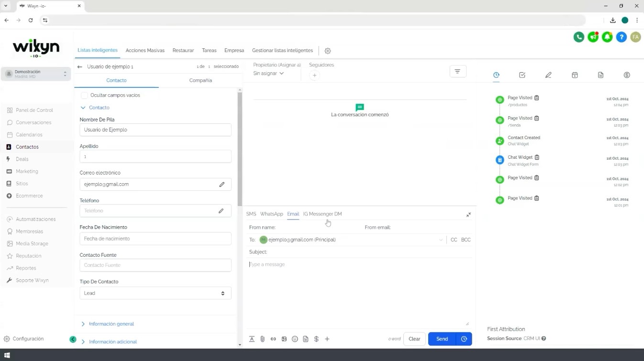Screen dimensions: 644x361
Task: Click the Send button
Action: pyautogui.click(x=442, y=339)
